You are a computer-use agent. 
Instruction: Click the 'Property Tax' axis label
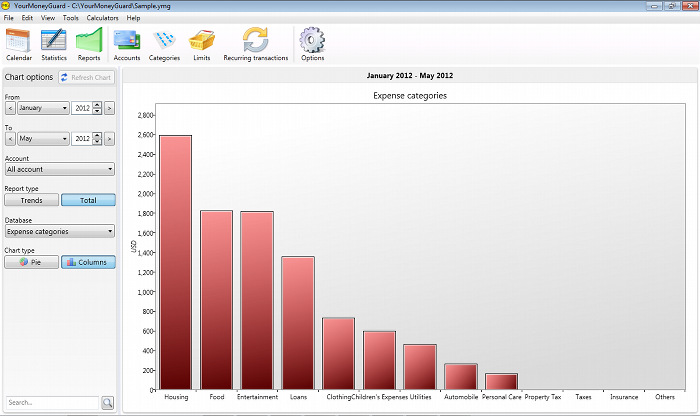tap(542, 397)
